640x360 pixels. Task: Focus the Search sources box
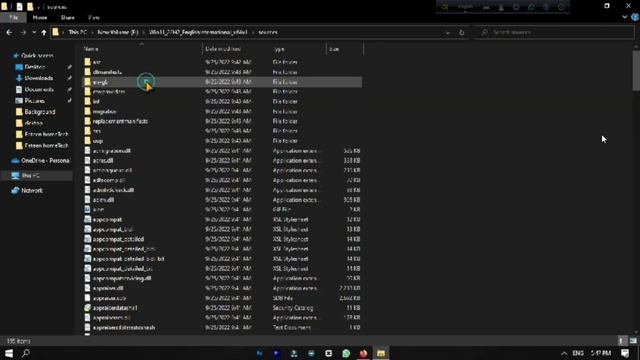click(x=554, y=32)
